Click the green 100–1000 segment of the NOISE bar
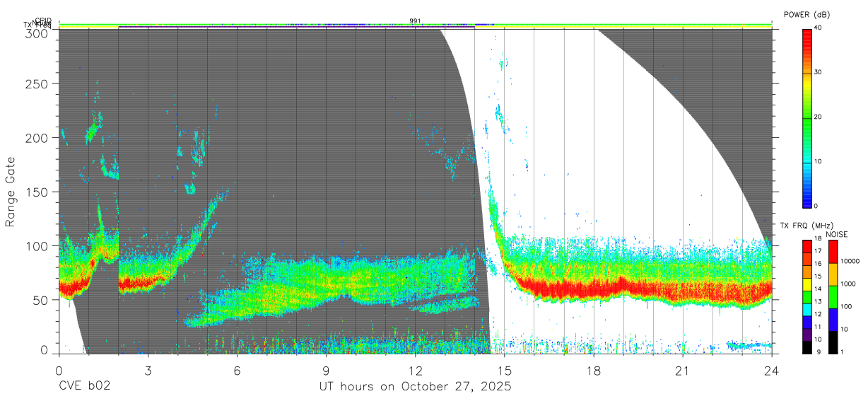The height and width of the screenshot is (401, 868). pyautogui.click(x=833, y=297)
